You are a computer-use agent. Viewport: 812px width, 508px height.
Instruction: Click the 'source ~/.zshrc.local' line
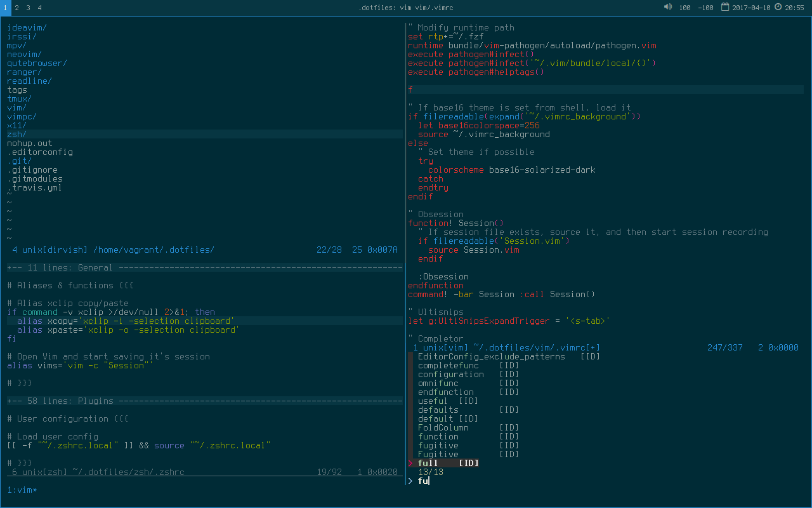139,445
